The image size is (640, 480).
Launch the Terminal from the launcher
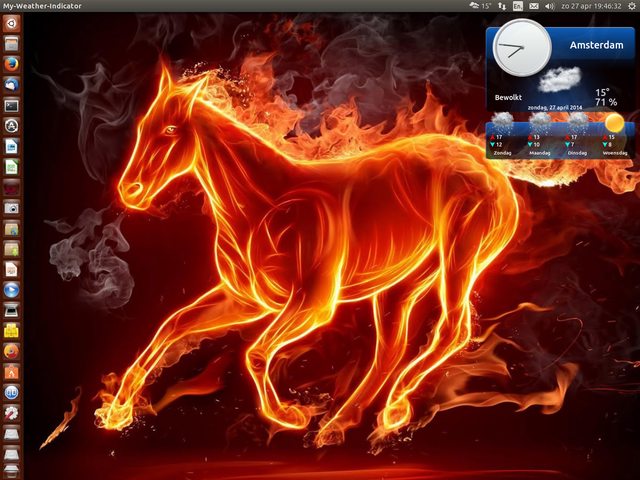[x=11, y=105]
